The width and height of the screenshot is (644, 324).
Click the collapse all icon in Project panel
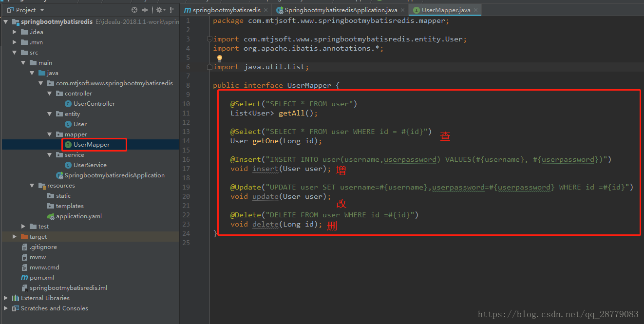click(145, 10)
